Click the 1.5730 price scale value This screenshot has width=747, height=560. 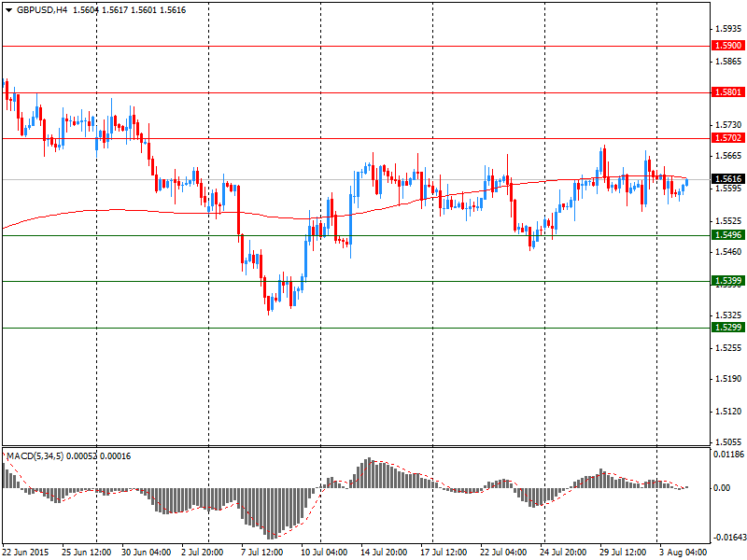[x=728, y=125]
